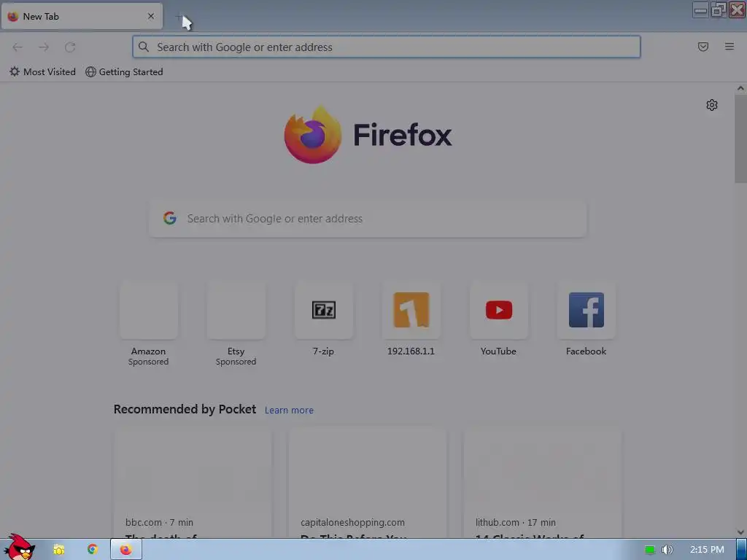Close the New Tab tab
The width and height of the screenshot is (747, 560).
151,16
